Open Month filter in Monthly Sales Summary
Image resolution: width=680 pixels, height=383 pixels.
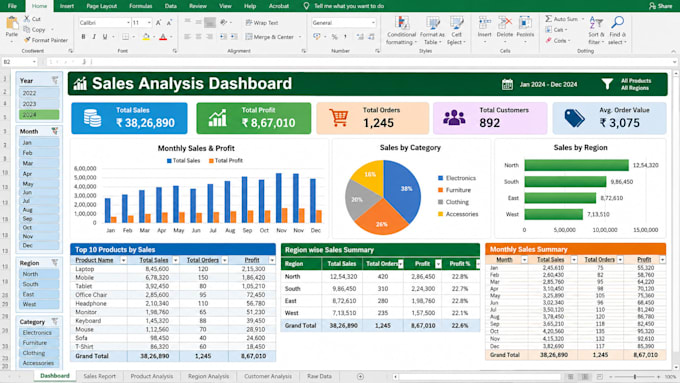(x=524, y=260)
